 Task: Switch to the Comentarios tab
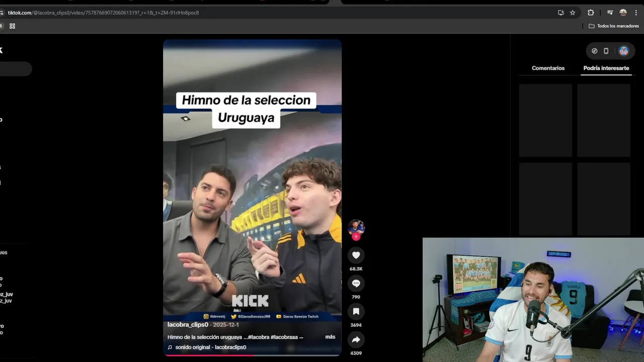548,68
